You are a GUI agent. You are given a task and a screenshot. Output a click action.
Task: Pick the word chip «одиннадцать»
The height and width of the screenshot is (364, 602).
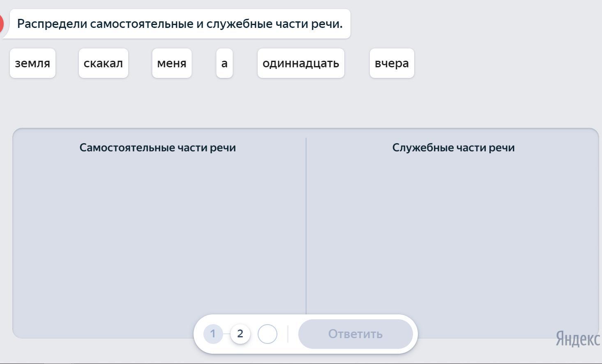[301, 63]
